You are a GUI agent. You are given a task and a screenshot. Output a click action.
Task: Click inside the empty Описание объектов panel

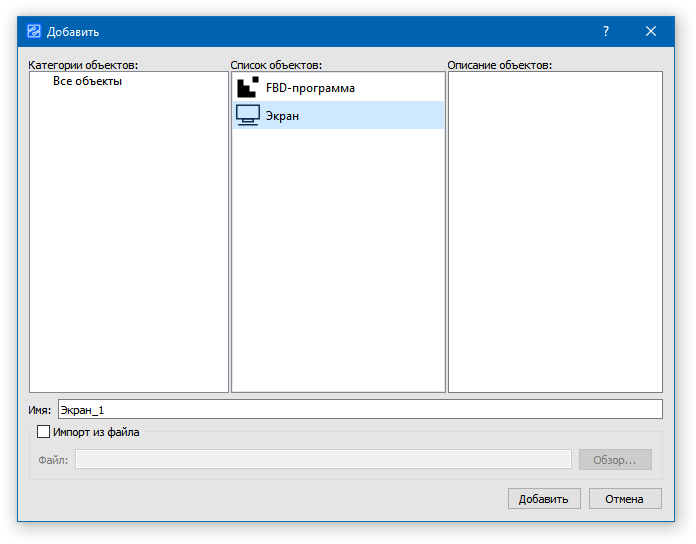[555, 230]
